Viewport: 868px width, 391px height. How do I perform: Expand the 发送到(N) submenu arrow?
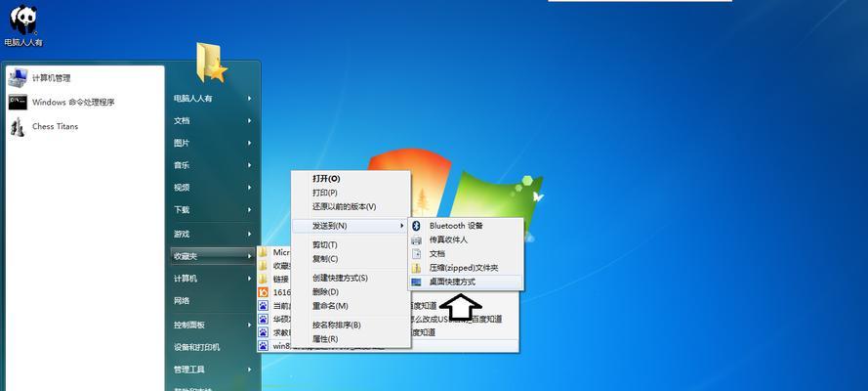point(402,226)
